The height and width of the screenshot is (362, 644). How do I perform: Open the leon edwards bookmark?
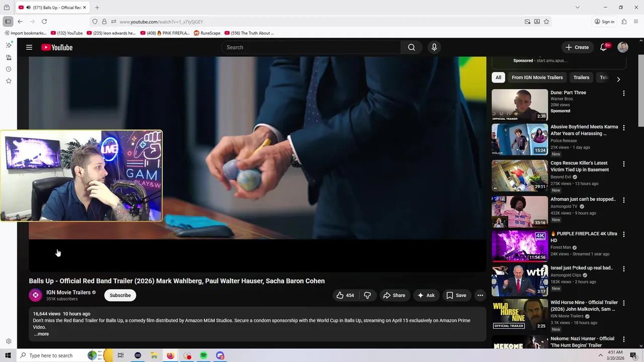(111, 33)
